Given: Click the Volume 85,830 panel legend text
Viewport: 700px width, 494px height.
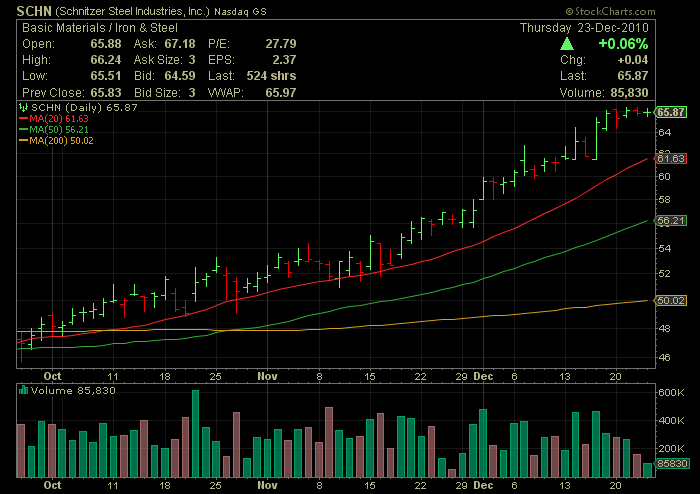Looking at the screenshot, I should [x=73, y=390].
